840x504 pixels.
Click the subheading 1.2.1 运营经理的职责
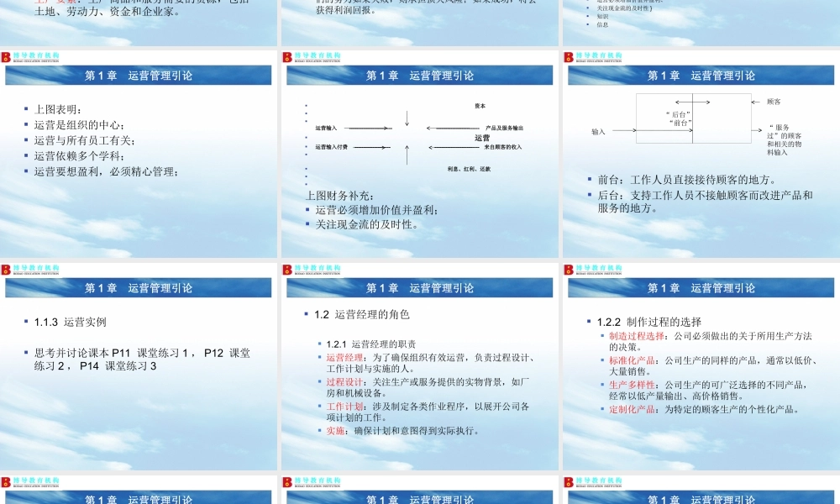click(x=371, y=344)
